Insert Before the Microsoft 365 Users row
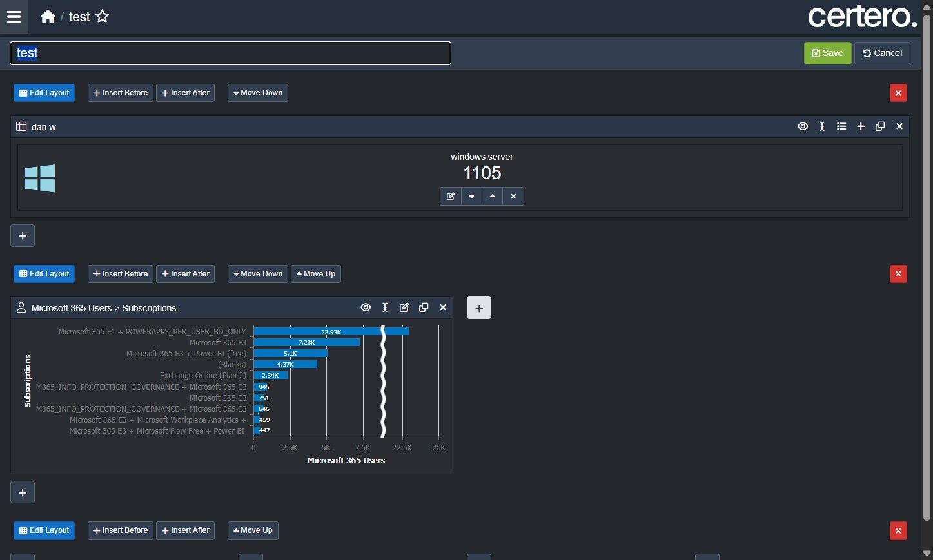 (x=121, y=274)
